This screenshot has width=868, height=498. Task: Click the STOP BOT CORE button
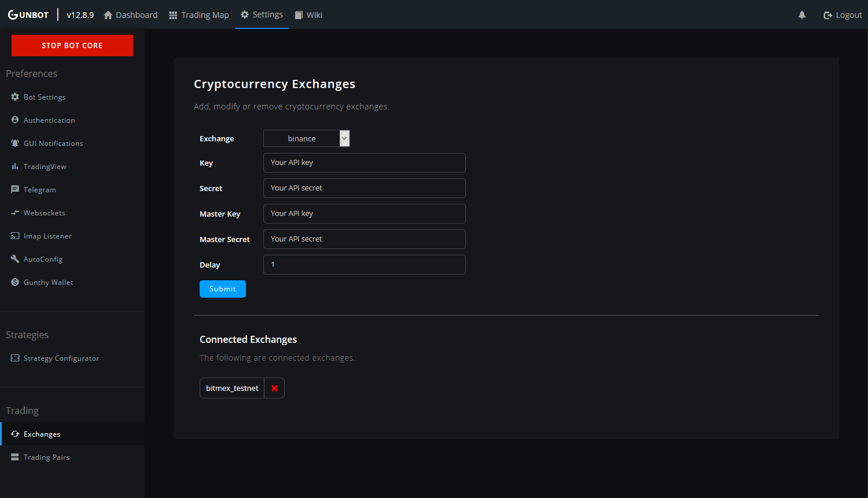click(72, 45)
